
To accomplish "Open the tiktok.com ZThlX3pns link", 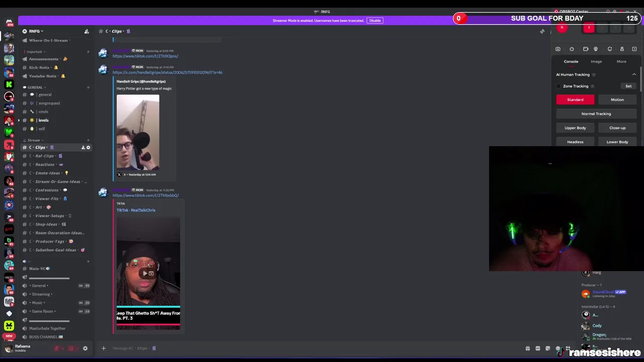I will click(x=145, y=56).
